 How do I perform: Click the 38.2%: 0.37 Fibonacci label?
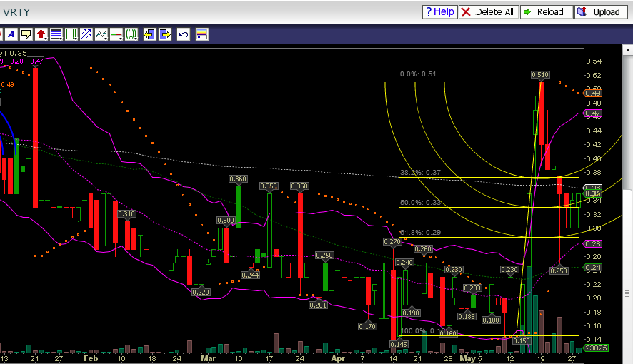(x=420, y=173)
